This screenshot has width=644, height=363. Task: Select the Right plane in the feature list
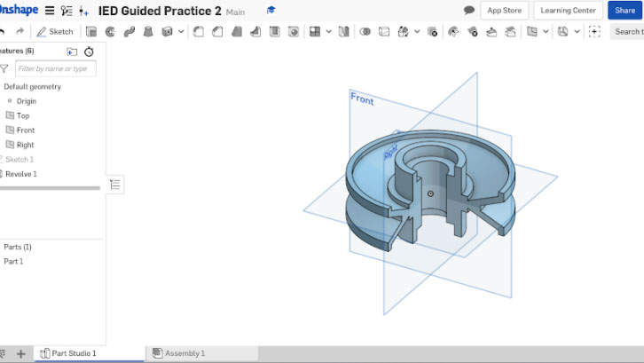25,145
